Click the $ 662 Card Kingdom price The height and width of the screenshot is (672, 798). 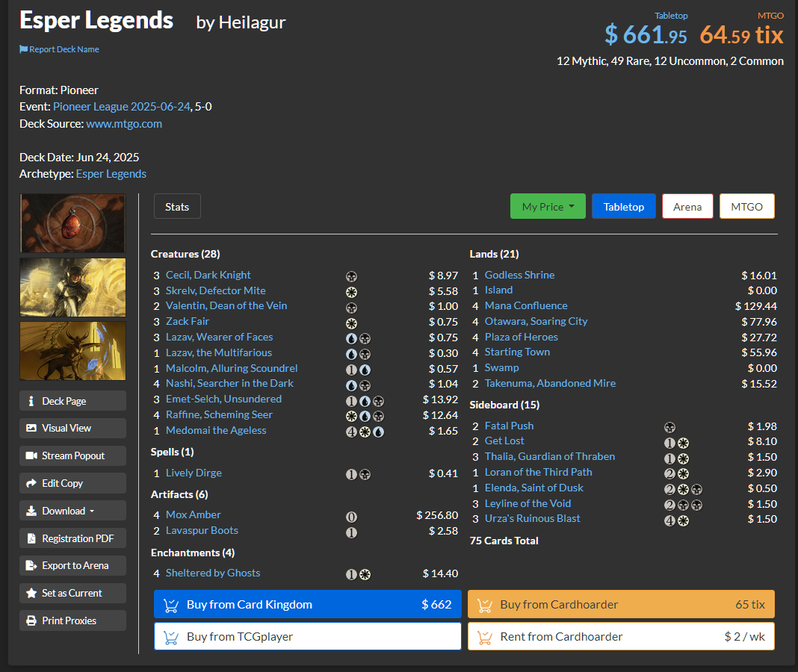pyautogui.click(x=436, y=604)
